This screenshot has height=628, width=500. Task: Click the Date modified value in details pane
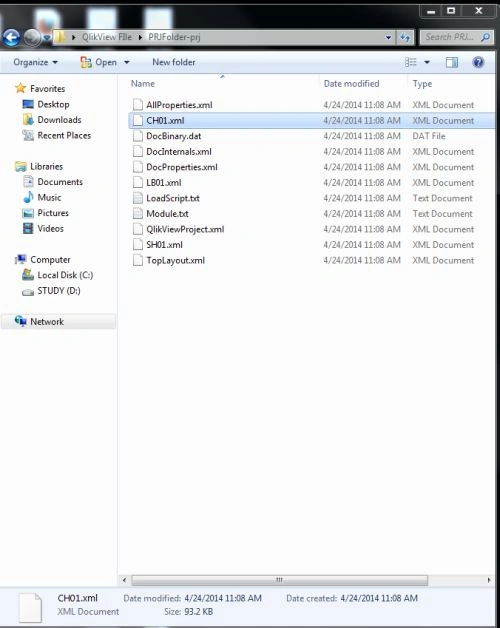coord(223,598)
